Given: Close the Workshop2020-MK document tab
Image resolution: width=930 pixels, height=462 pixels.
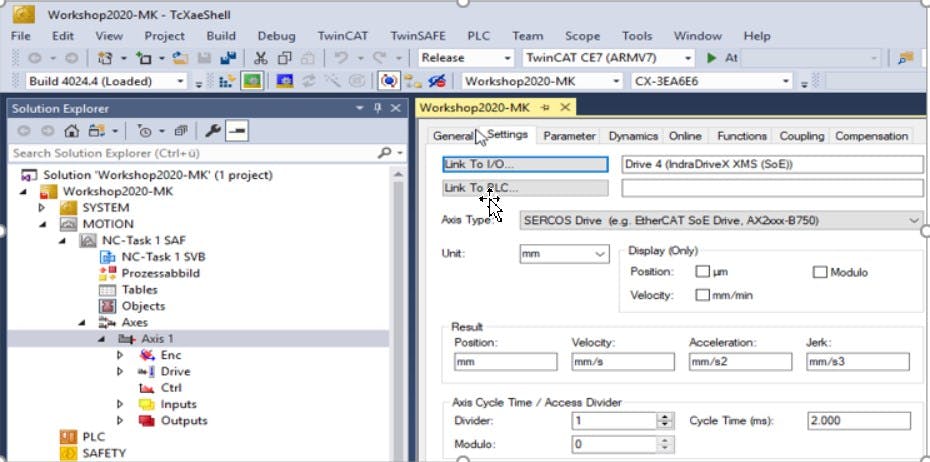Looking at the screenshot, I should click(x=565, y=107).
